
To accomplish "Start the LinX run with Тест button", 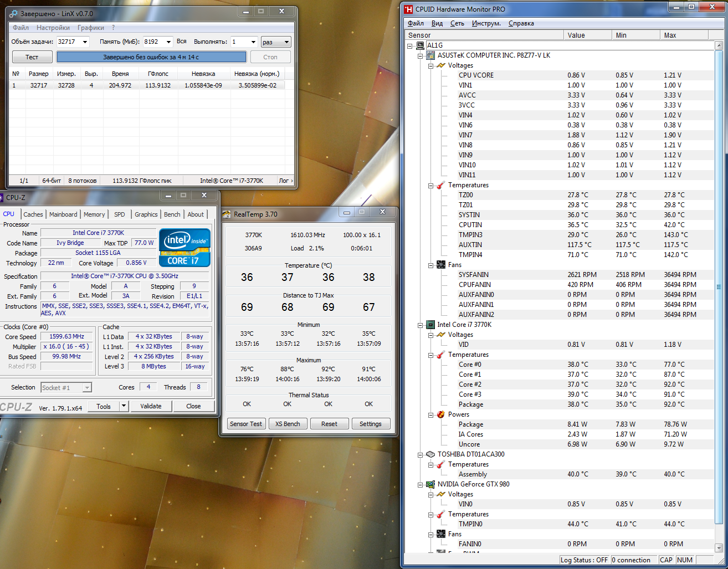I will click(x=32, y=57).
